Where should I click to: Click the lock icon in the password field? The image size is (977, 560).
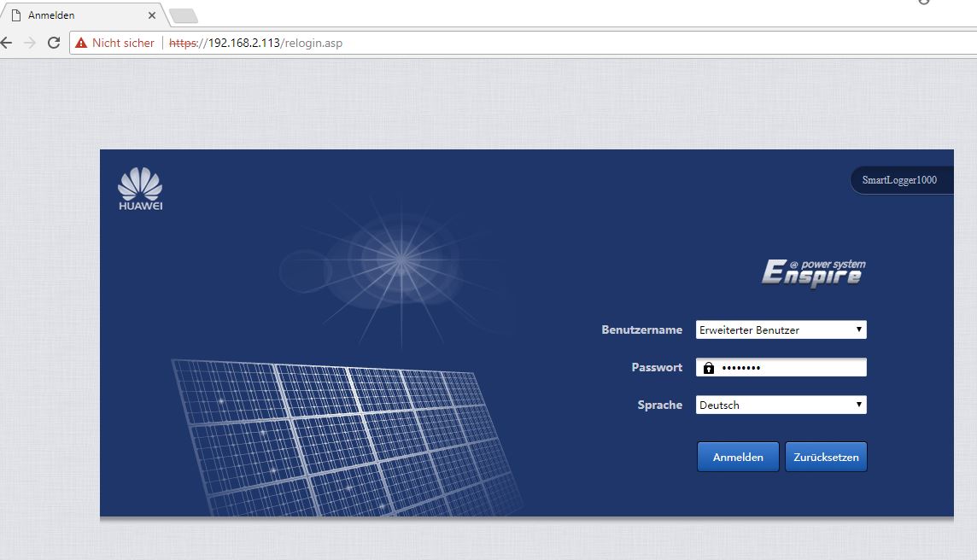(709, 368)
